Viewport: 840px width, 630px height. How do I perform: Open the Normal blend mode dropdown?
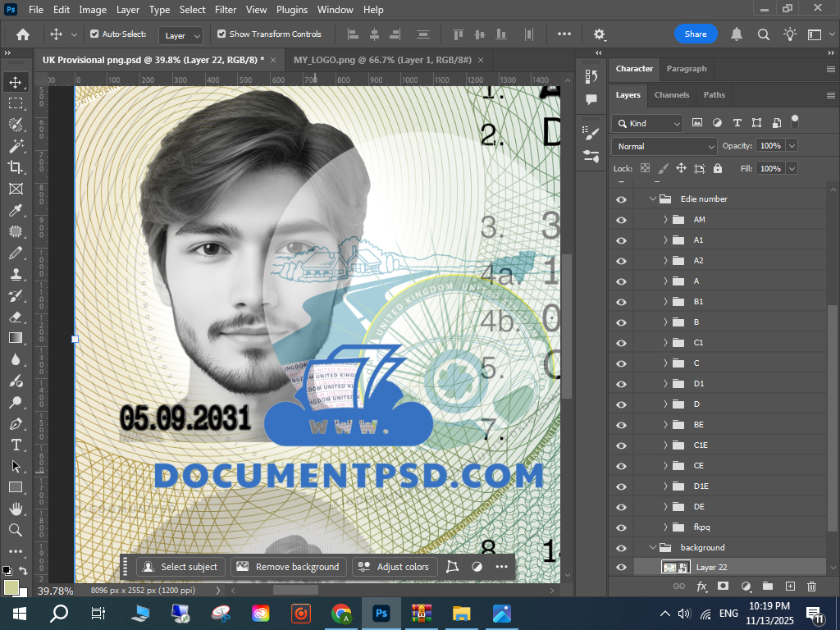(x=664, y=146)
